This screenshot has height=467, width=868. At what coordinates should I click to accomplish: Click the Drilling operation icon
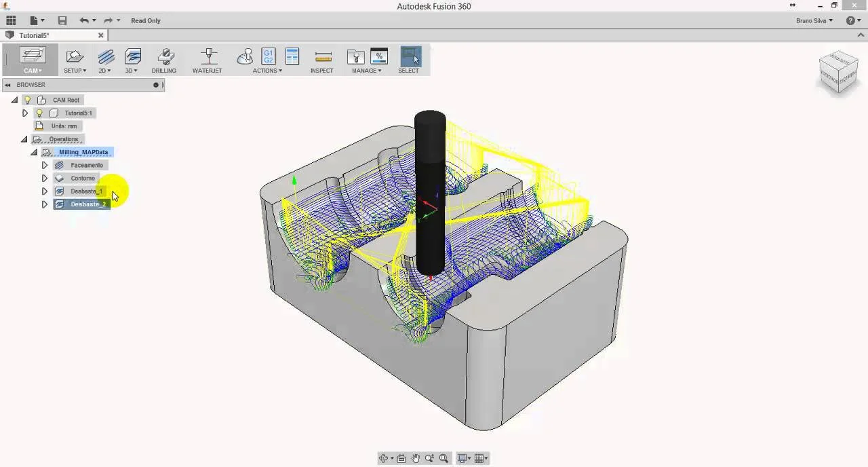coord(164,57)
